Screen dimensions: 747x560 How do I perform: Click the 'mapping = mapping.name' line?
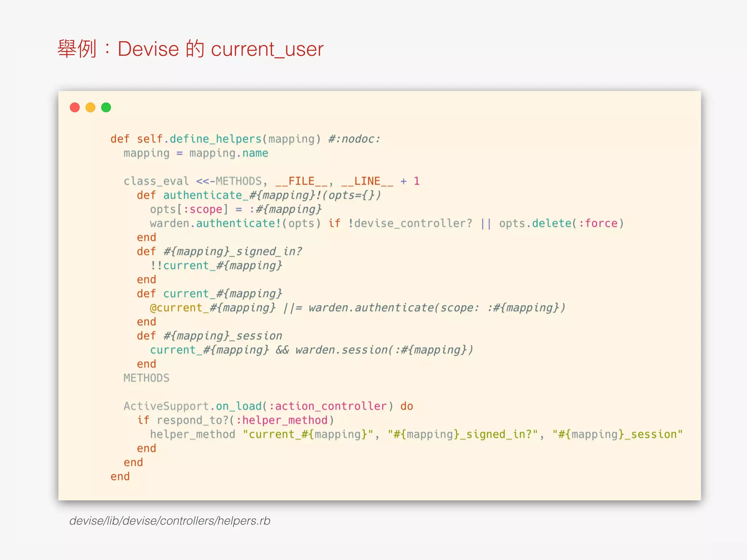click(196, 153)
